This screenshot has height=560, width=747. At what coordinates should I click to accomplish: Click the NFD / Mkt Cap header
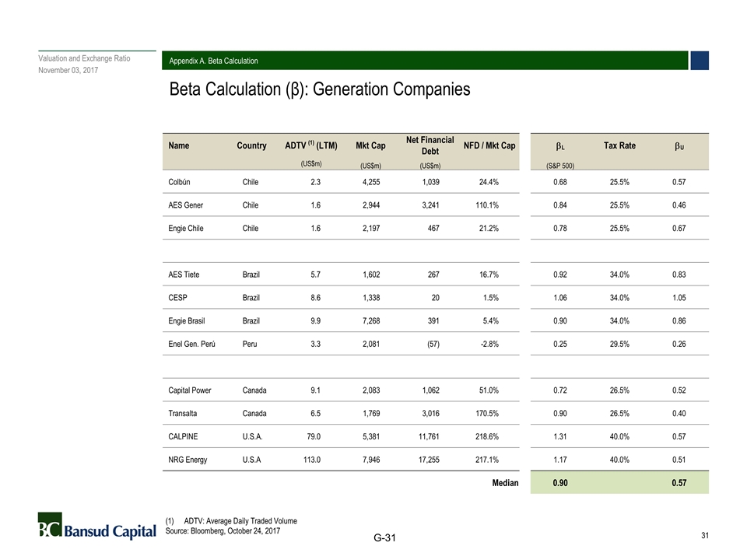[x=489, y=145]
